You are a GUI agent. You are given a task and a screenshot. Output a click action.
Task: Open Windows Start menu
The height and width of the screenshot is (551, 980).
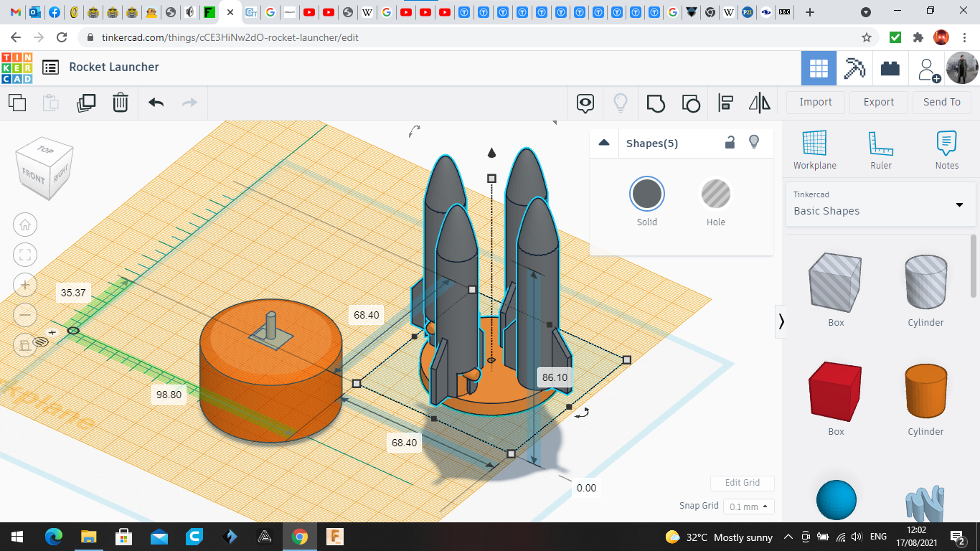click(17, 537)
